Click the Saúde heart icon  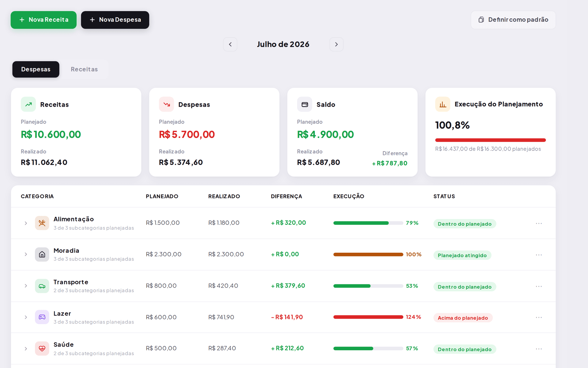(42, 349)
